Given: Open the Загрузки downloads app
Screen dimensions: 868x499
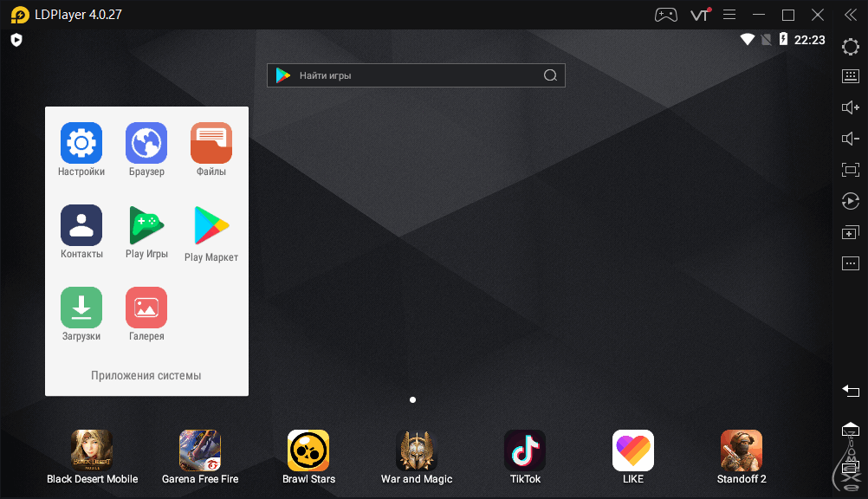Looking at the screenshot, I should pyautogui.click(x=81, y=308).
